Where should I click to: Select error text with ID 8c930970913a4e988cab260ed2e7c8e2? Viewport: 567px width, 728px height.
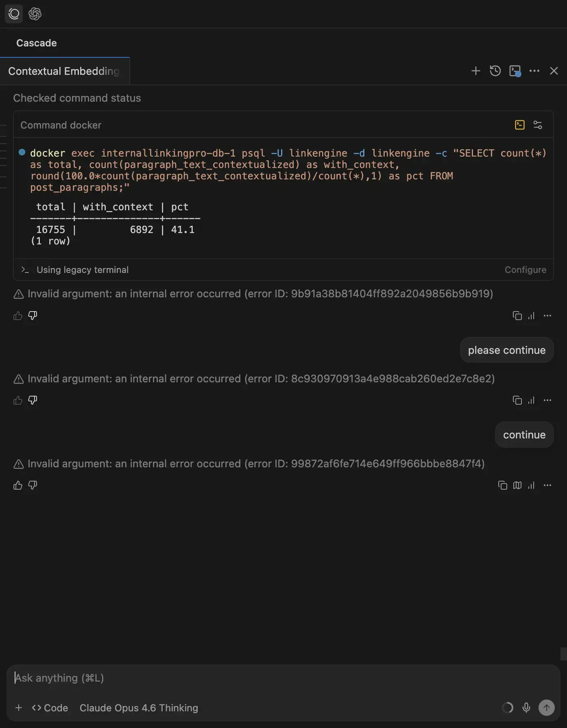click(x=261, y=379)
